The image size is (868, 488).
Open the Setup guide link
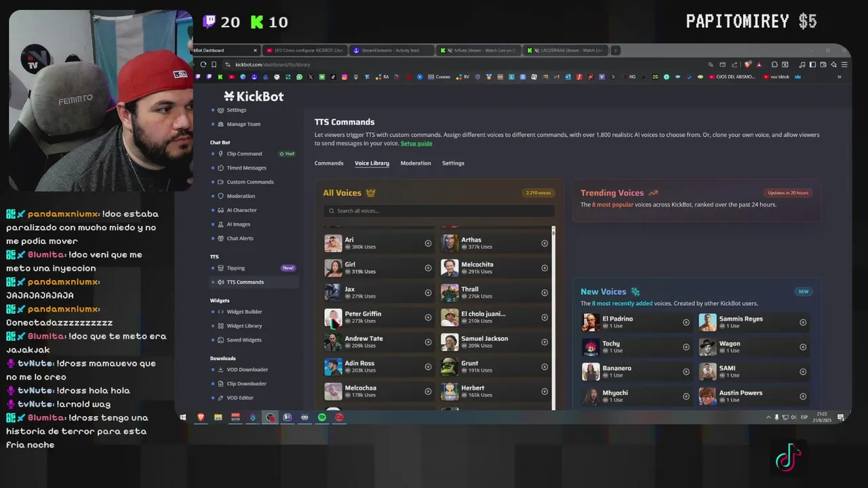pyautogui.click(x=416, y=144)
